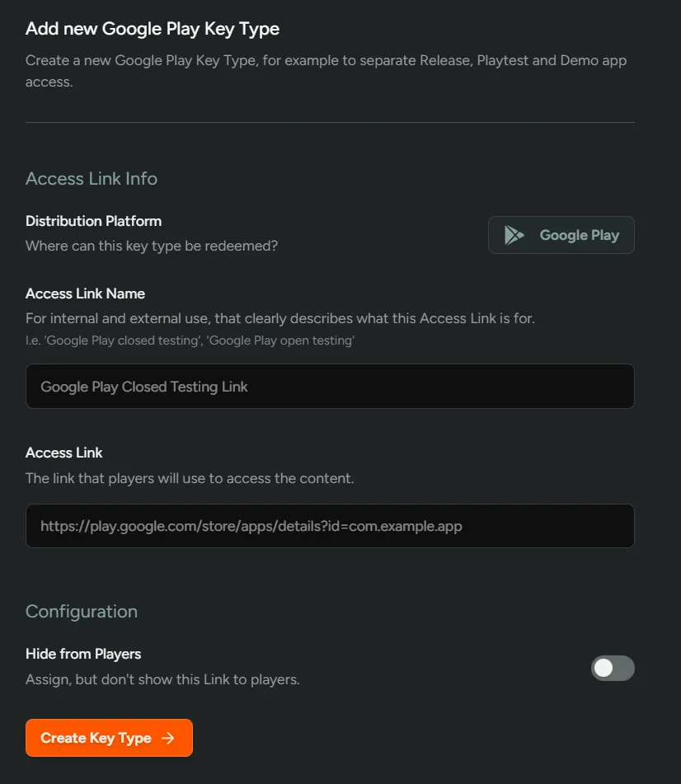Screen dimensions: 681x784
Task: Click the Access Link Name label
Action: (85, 293)
